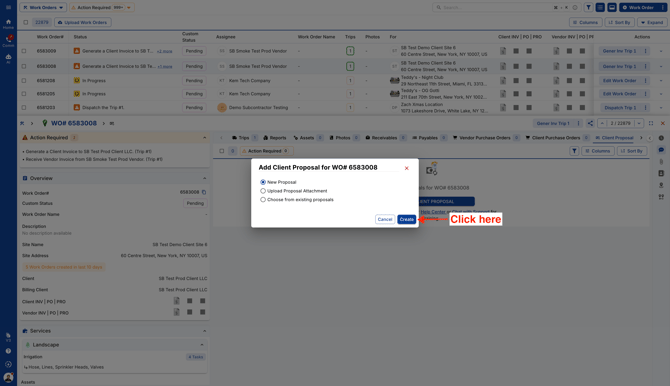Expand row 6581203 using its chevron
Viewport: 670px width, 386px height.
click(x=661, y=108)
